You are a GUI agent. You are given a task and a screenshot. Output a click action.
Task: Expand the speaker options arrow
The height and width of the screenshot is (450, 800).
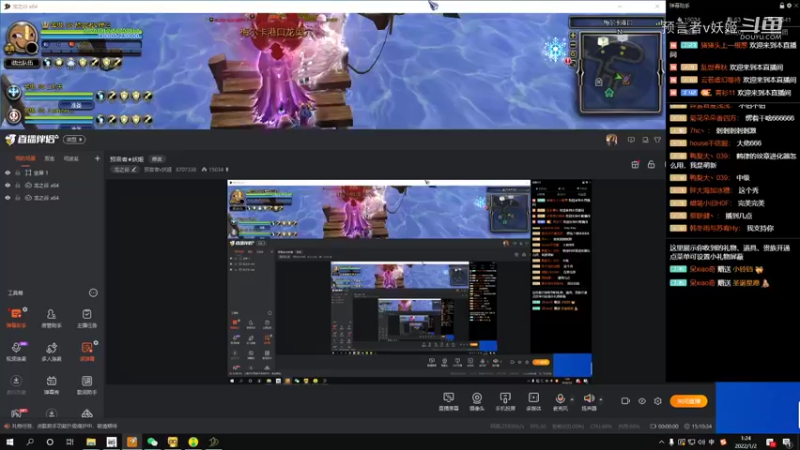(x=601, y=399)
